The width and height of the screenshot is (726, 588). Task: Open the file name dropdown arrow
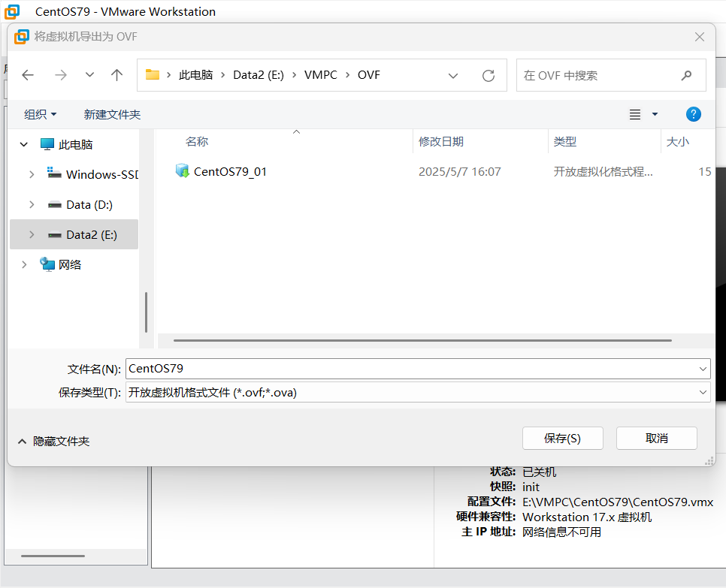pos(703,369)
